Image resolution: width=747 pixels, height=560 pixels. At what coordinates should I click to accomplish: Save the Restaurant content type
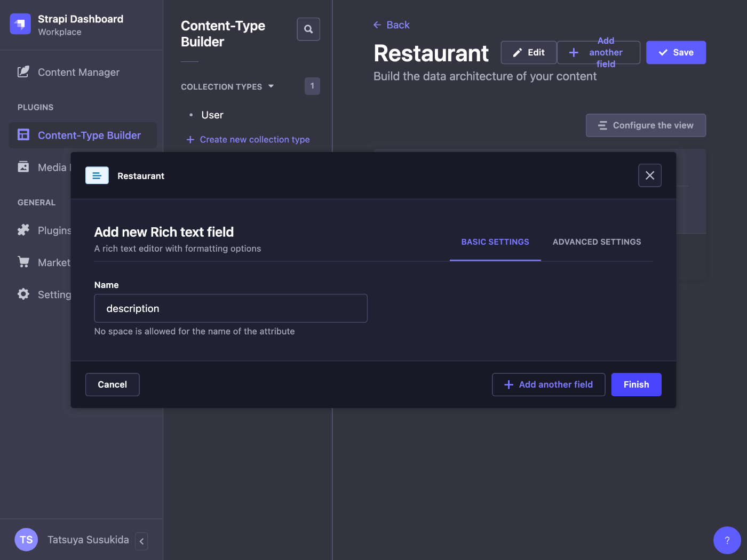676,52
